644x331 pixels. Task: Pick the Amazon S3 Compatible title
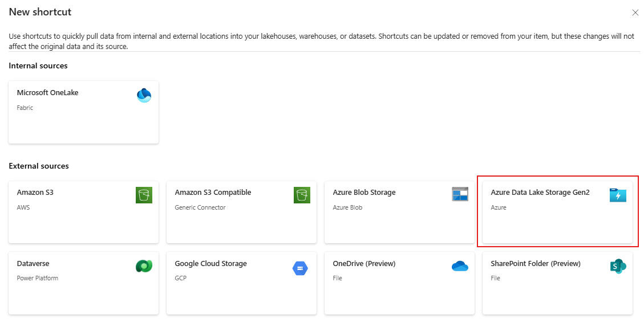coord(213,193)
